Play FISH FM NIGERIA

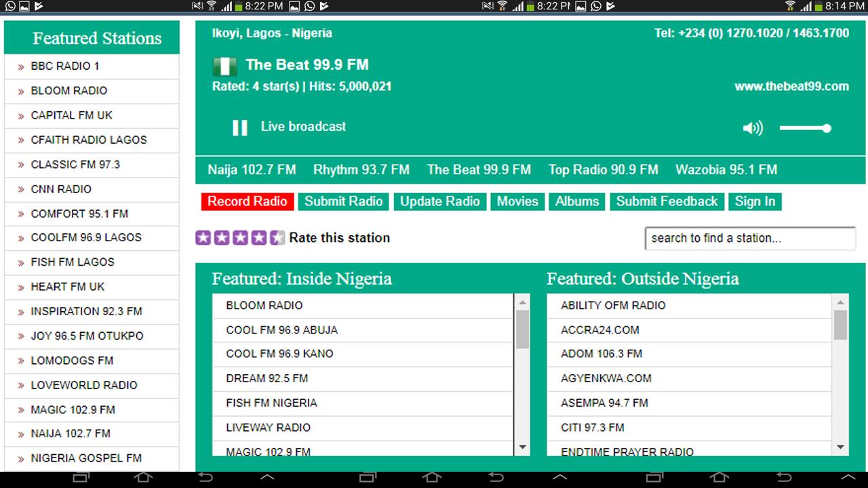[x=363, y=403]
